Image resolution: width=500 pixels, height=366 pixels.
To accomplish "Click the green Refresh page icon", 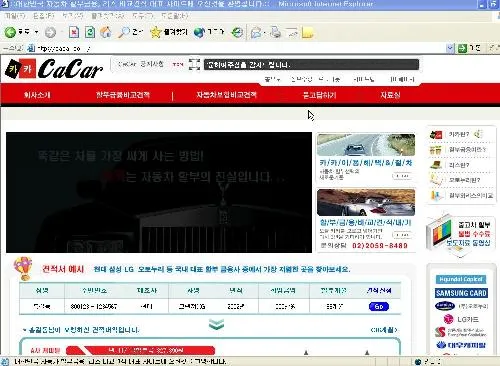I will 90,32.
